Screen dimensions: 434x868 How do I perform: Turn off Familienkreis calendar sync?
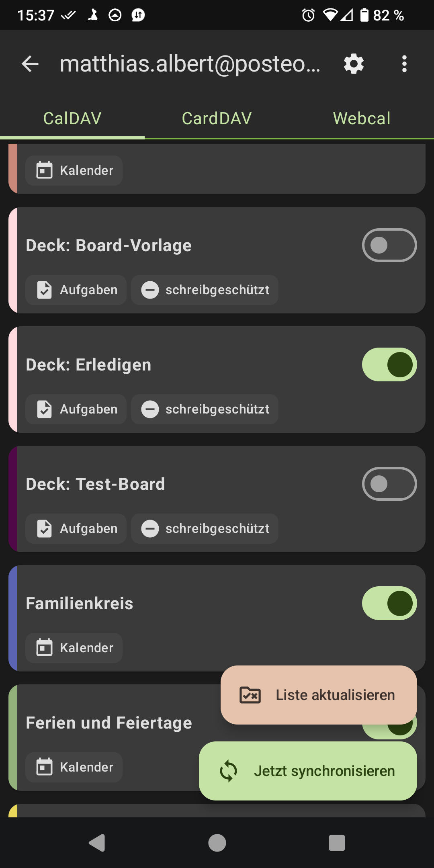389,603
